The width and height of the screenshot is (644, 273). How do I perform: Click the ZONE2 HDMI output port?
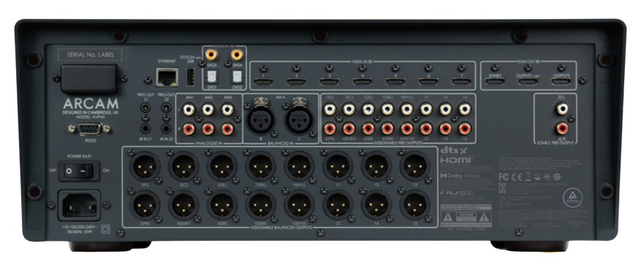coord(495,81)
